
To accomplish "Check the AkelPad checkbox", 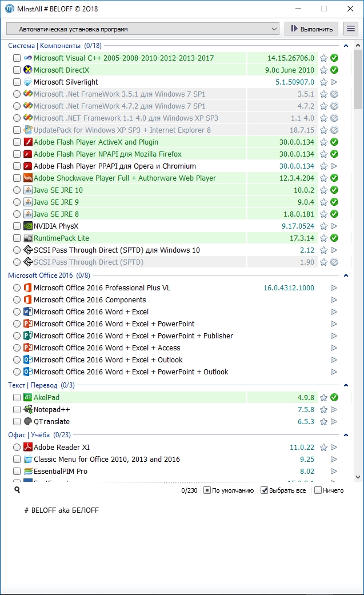I will point(17,397).
